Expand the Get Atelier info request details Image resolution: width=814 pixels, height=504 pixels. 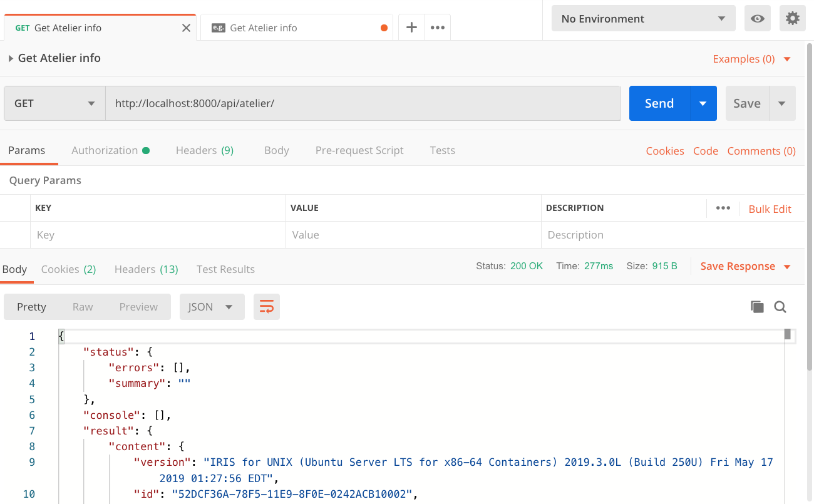tap(11, 58)
